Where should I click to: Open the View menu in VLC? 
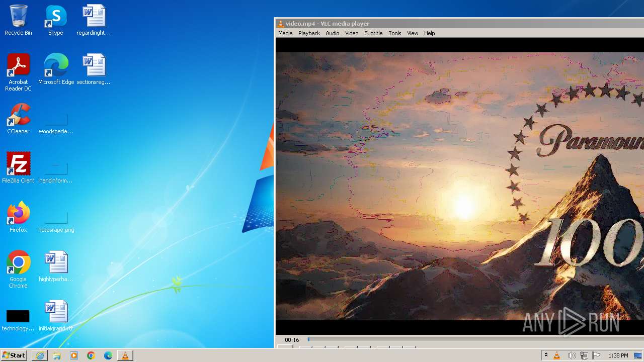pyautogui.click(x=413, y=33)
